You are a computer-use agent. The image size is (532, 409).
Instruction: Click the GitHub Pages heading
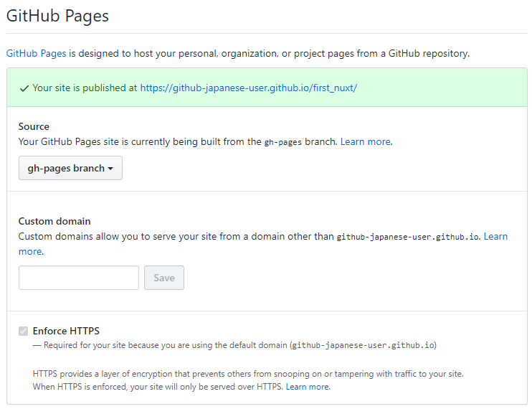pyautogui.click(x=57, y=16)
